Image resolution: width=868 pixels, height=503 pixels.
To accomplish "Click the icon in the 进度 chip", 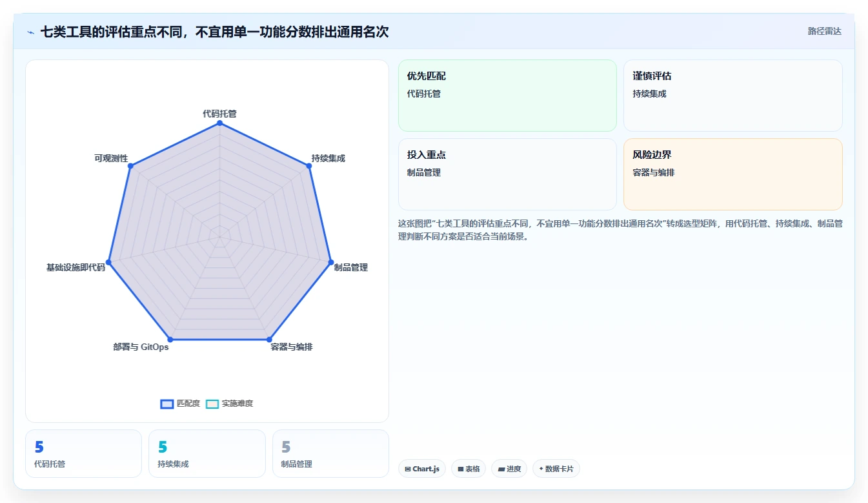I will pos(501,469).
